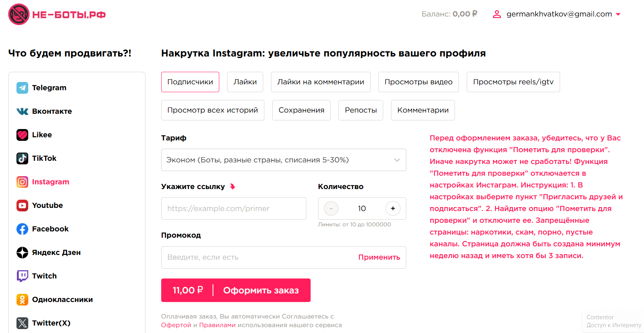
Task: Click the Одноклассники icon
Action: 22,300
